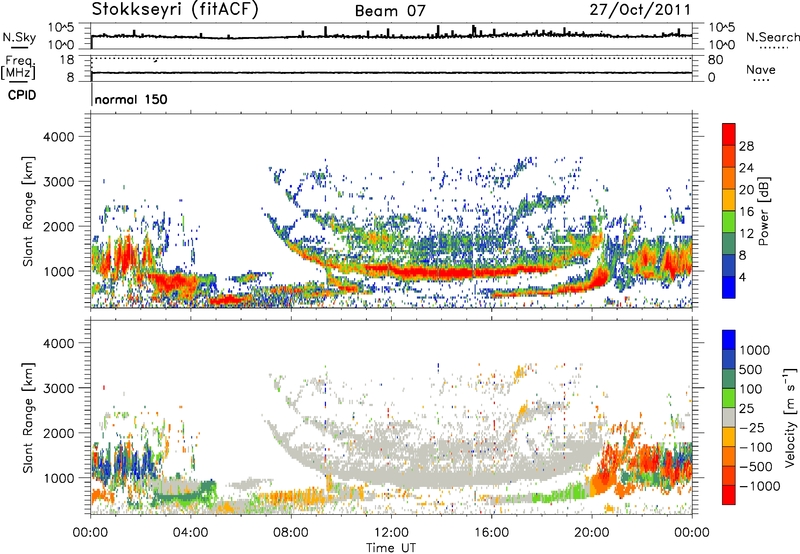The height and width of the screenshot is (554, 800).
Task: Click the 3000 tick on the velocity panel axis
Action: point(59,388)
